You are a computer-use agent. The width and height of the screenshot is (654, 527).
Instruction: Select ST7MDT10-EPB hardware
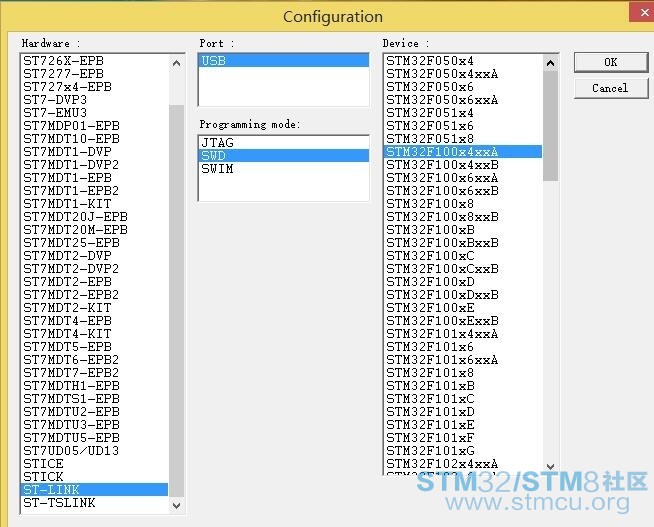point(94,138)
